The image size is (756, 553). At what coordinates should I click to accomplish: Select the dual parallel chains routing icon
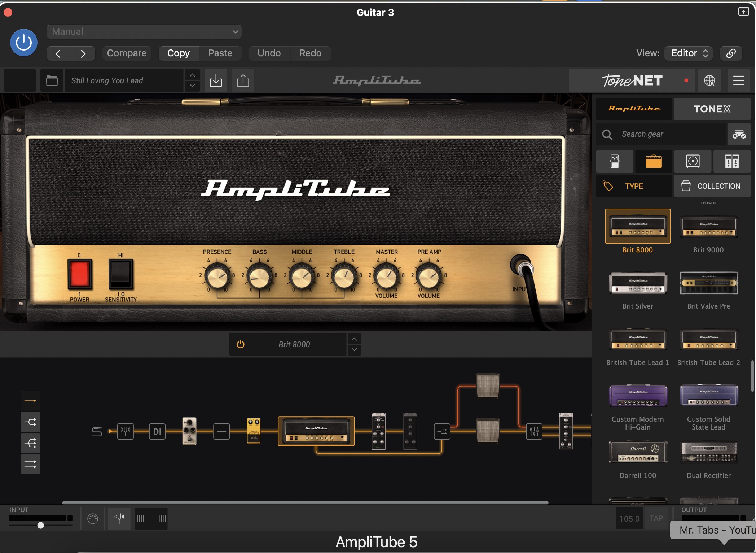coord(30,464)
